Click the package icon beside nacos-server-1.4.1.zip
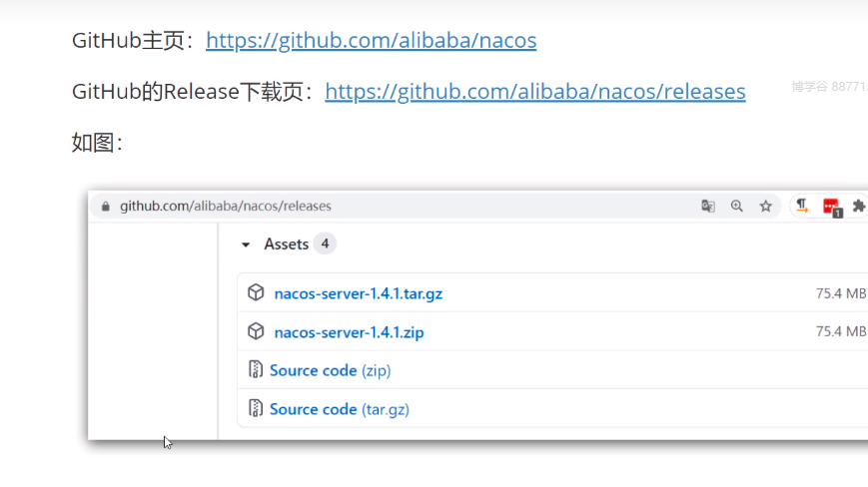This screenshot has width=868, height=487. tap(256, 331)
